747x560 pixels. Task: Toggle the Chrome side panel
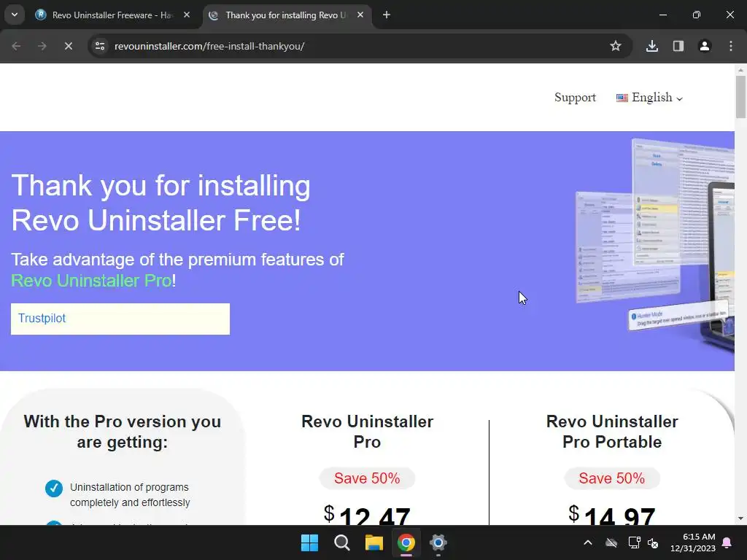coord(678,46)
